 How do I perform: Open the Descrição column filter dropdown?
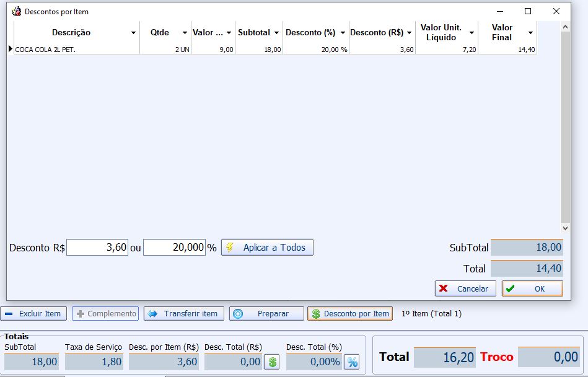(x=133, y=33)
